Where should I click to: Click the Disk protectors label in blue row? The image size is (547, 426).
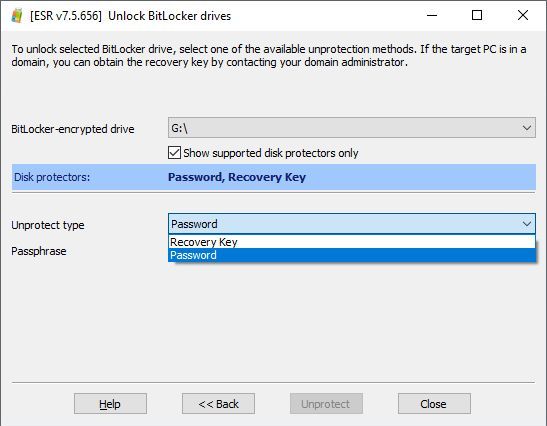(52, 177)
